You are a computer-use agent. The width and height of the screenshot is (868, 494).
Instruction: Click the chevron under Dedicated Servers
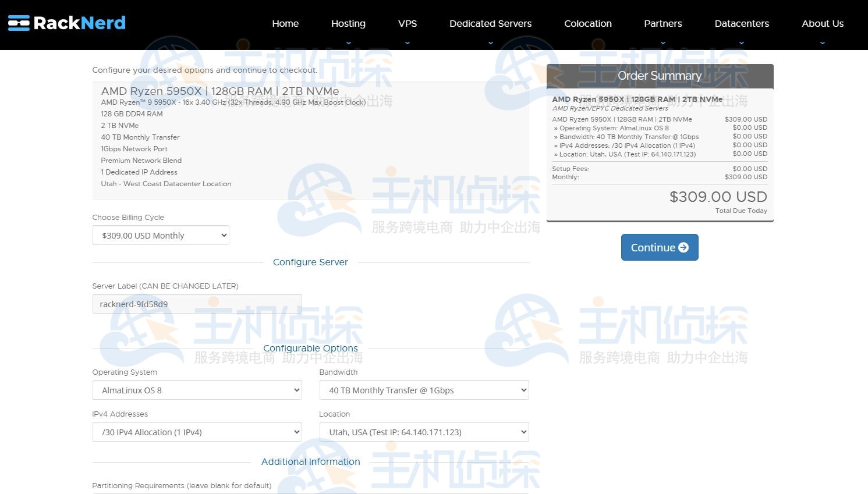[x=491, y=43]
